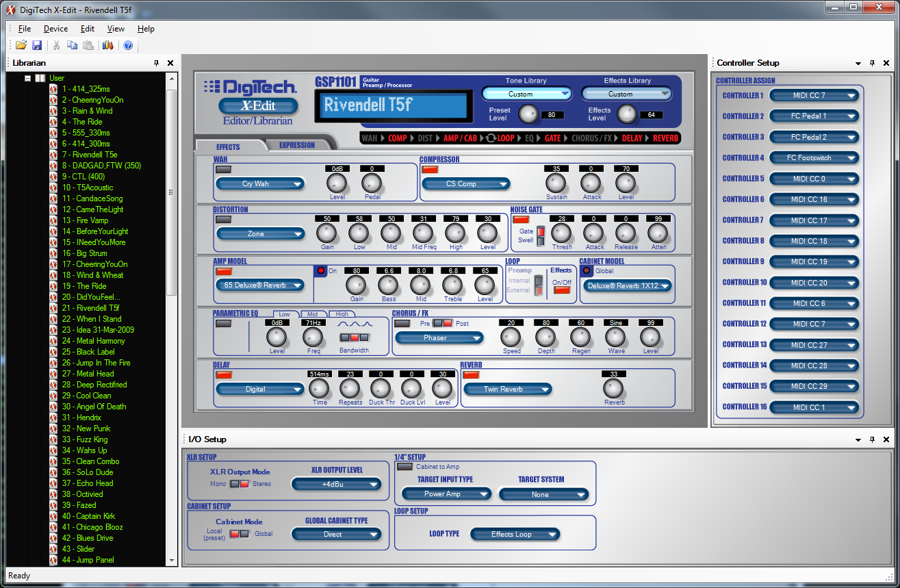Click the blue Help question-mark icon

(127, 45)
